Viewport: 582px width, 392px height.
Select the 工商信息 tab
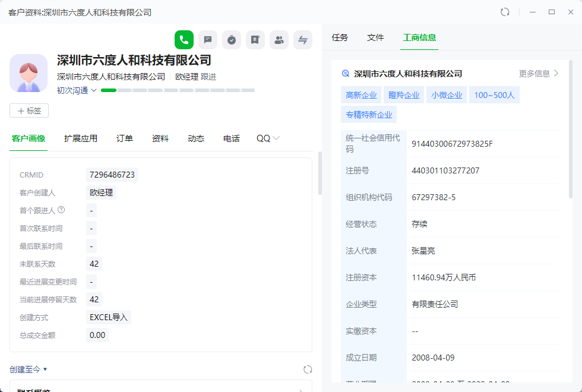[419, 37]
